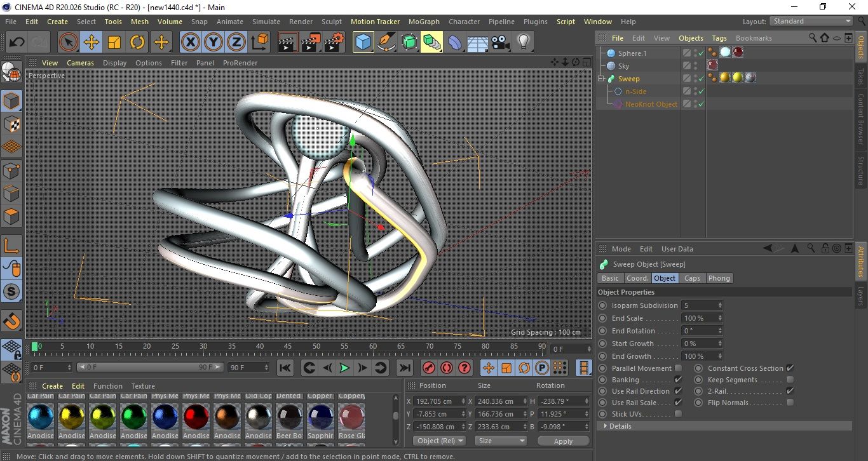Click the Undo arrow icon
Screen dimensions: 868x461
pyautogui.click(x=17, y=43)
